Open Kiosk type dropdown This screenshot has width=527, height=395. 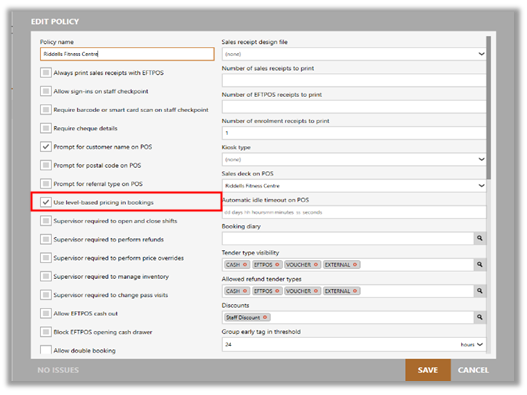354,159
